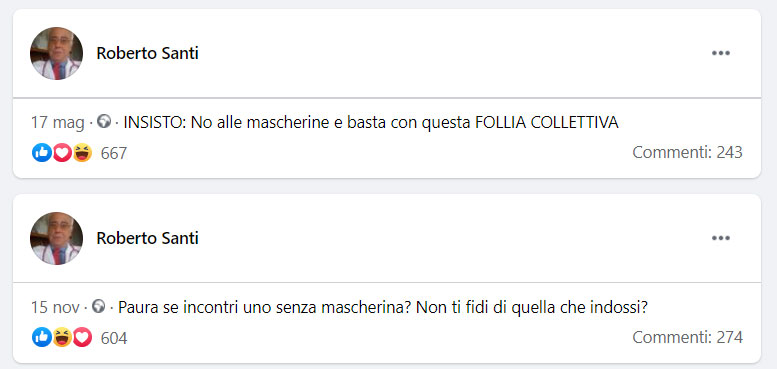Click the heart reaction icon on the 17 mag post
The image size is (777, 369).
[62, 153]
